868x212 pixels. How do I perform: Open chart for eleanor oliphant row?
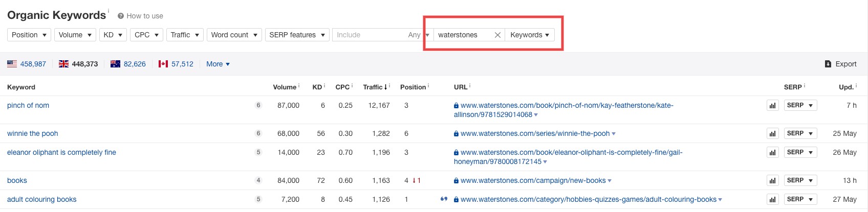(x=772, y=152)
